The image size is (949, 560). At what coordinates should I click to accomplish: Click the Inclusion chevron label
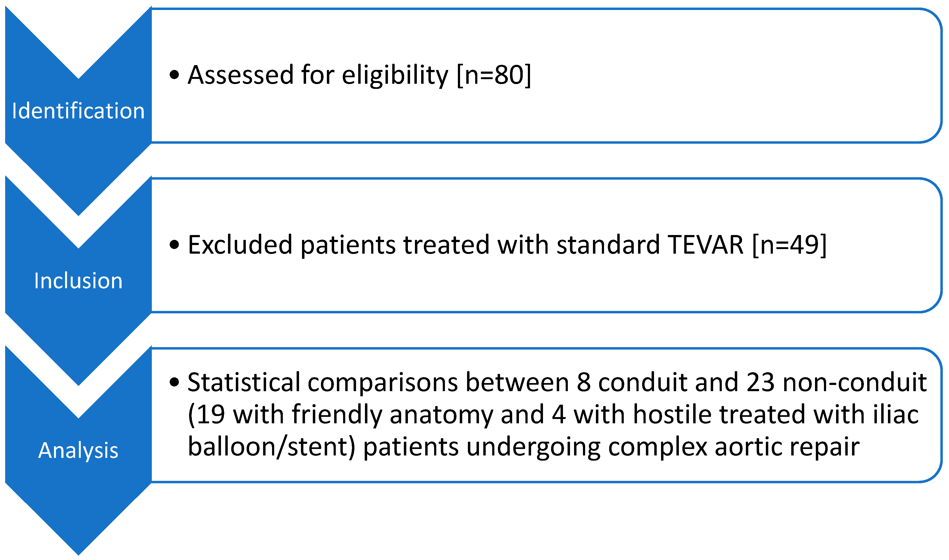tap(78, 281)
